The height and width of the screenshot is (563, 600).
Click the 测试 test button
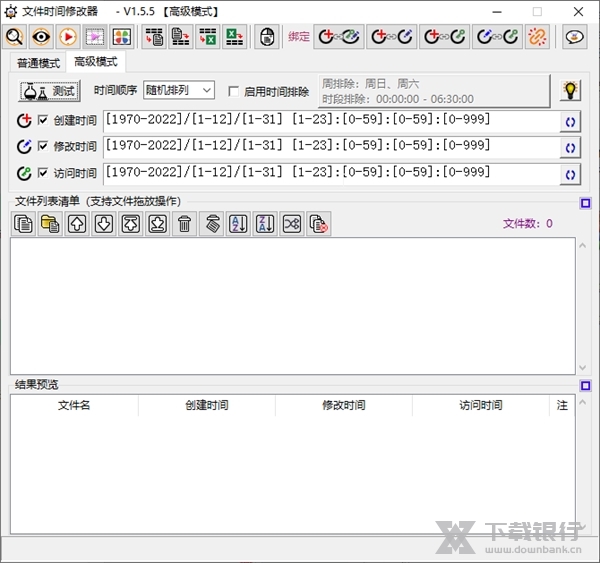49,91
